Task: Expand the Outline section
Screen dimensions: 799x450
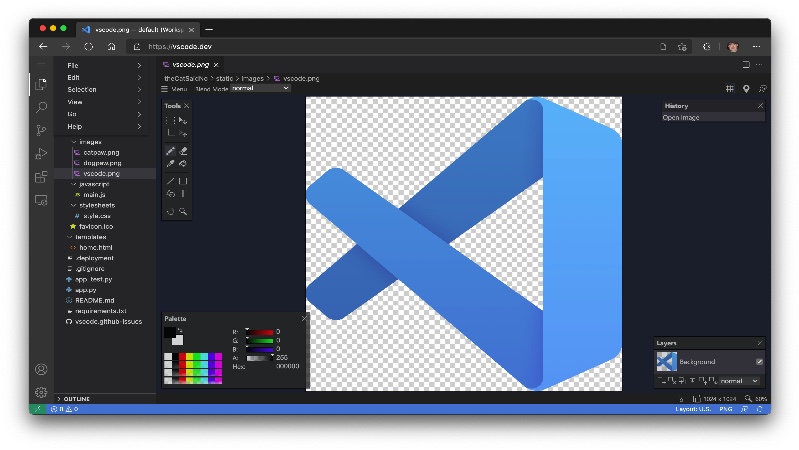Action: [x=77, y=399]
